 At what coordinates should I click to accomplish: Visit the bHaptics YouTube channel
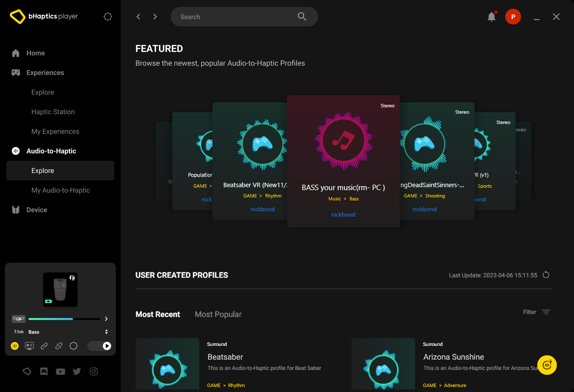(60, 371)
